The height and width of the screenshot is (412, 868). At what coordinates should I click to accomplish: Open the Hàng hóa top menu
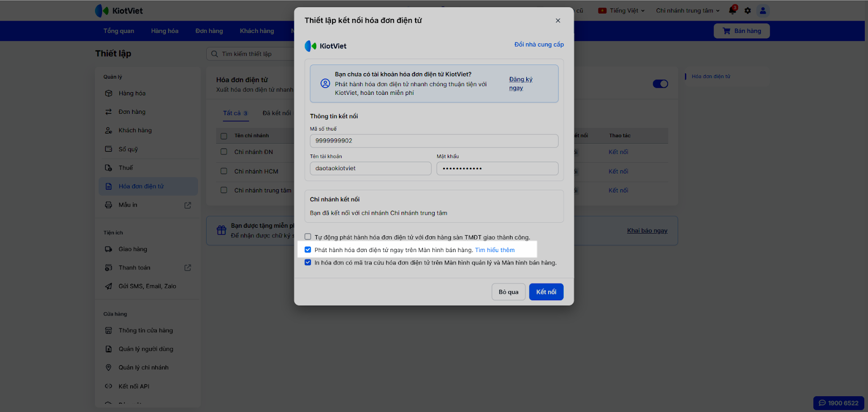[165, 31]
